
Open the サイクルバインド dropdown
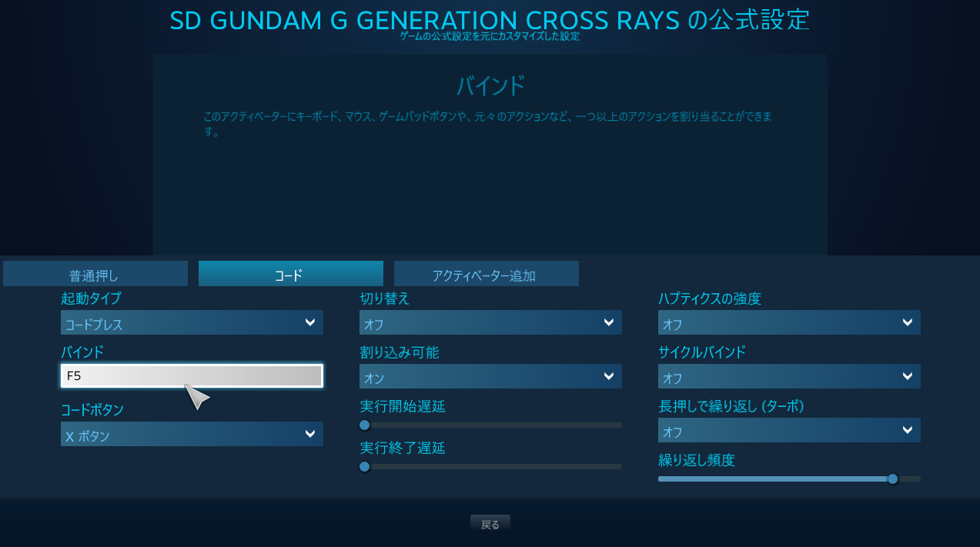pos(789,376)
